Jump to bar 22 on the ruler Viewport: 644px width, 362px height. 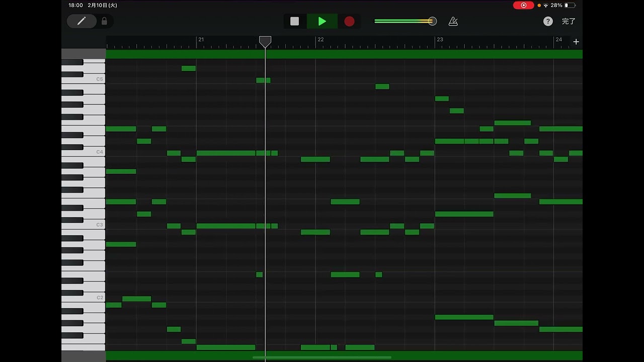pyautogui.click(x=320, y=39)
